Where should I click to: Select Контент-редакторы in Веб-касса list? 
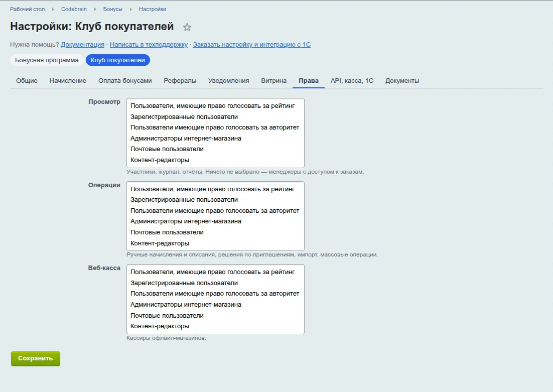pos(215,326)
